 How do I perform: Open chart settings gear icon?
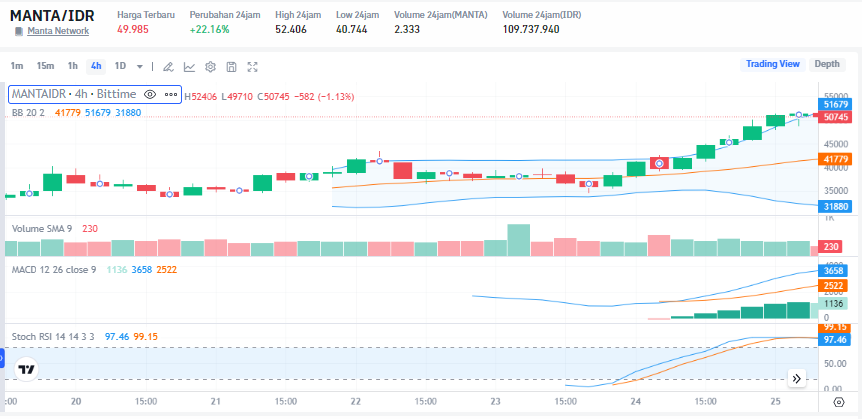pyautogui.click(x=210, y=67)
